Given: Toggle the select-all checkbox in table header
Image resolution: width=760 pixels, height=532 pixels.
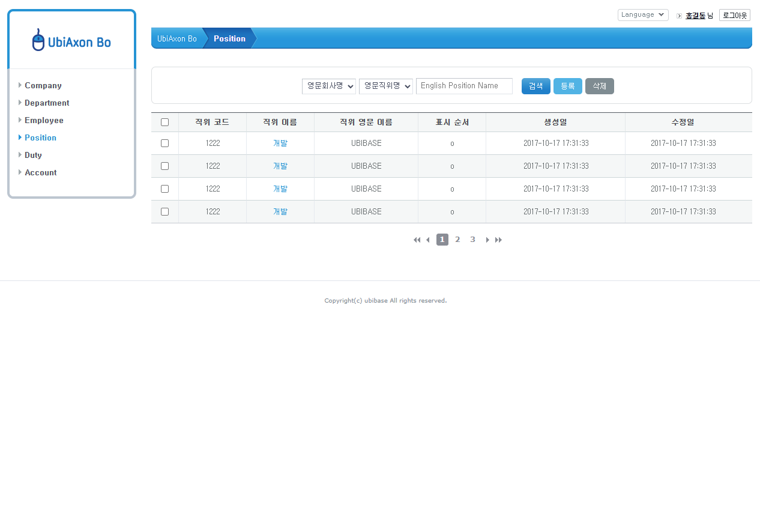Looking at the screenshot, I should coord(164,122).
